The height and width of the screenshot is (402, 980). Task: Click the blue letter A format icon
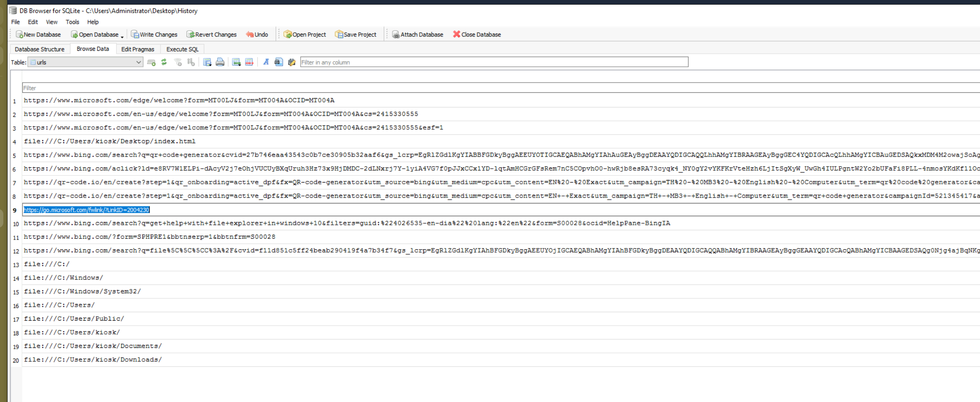(x=266, y=62)
